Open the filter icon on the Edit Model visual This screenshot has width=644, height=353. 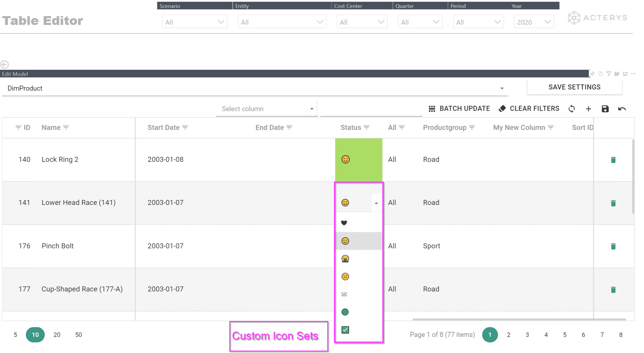tap(609, 74)
